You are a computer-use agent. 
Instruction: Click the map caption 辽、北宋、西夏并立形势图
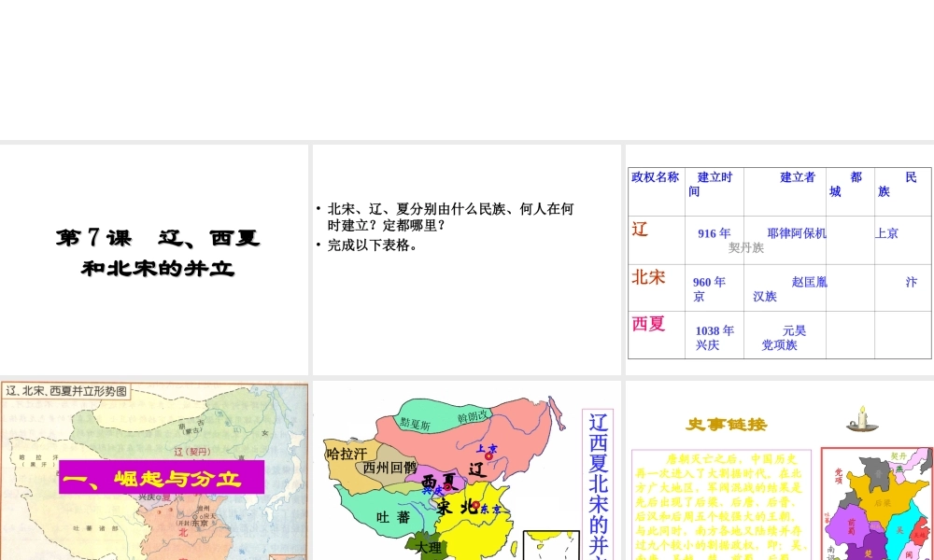pos(66,391)
